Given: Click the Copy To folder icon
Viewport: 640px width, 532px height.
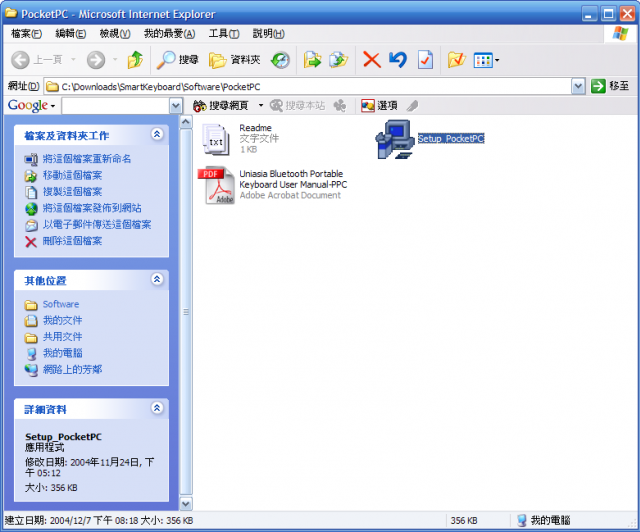Looking at the screenshot, I should [x=338, y=60].
